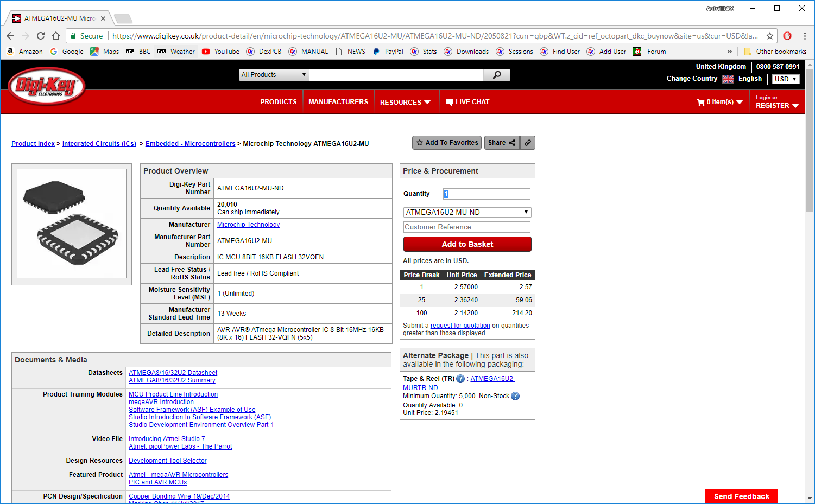Expand the Resources menu

tap(406, 102)
